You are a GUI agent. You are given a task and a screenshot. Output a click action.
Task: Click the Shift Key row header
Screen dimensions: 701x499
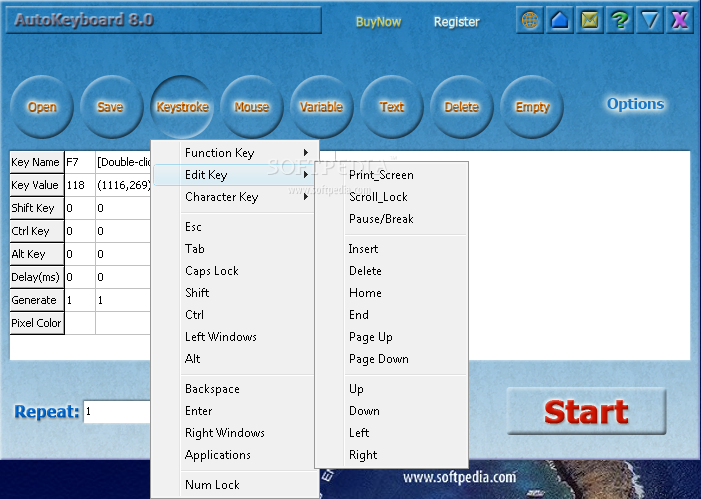click(x=37, y=208)
